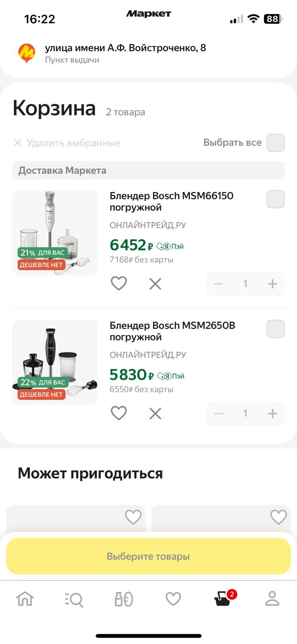Image resolution: width=297 pixels, height=644 pixels.
Task: Open the groceries tab icon
Action: click(x=124, y=599)
